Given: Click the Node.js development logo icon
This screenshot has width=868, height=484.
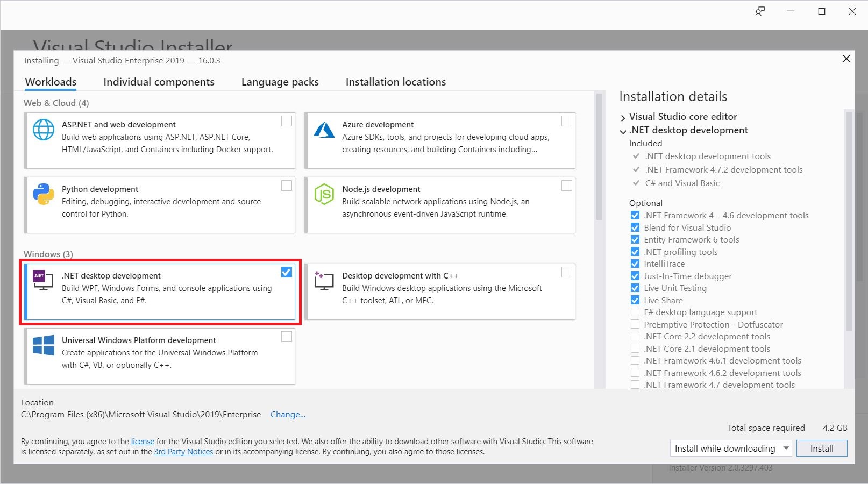Looking at the screenshot, I should [x=324, y=195].
